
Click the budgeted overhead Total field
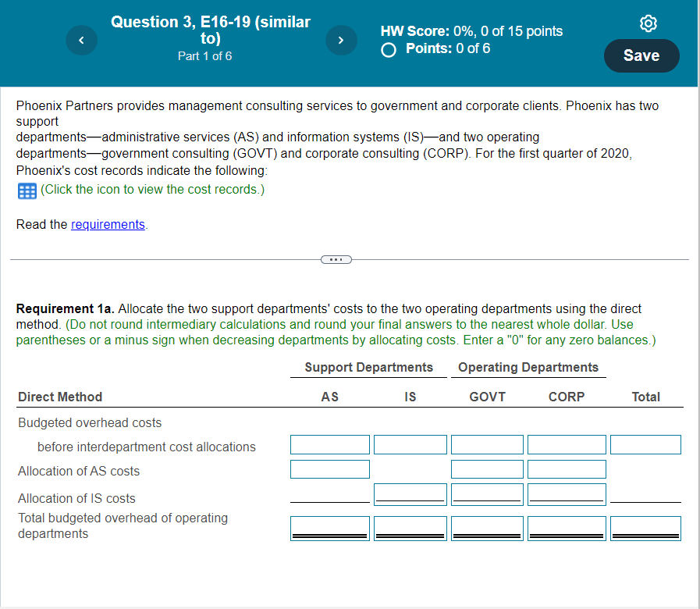pyautogui.click(x=645, y=444)
